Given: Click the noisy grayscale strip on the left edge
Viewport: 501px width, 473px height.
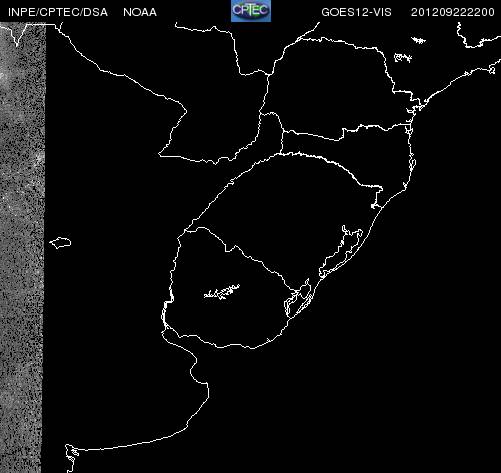Looking at the screenshot, I should tap(22, 247).
